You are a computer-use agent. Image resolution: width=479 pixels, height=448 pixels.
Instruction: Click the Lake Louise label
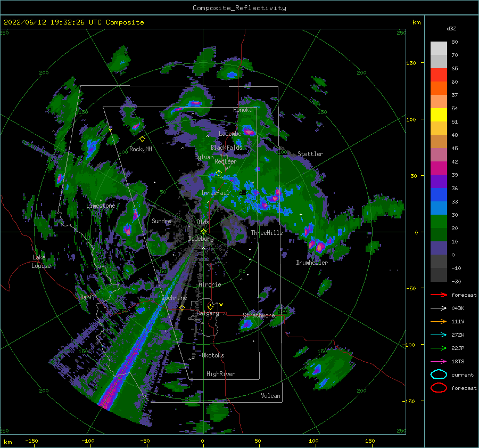tap(41, 262)
